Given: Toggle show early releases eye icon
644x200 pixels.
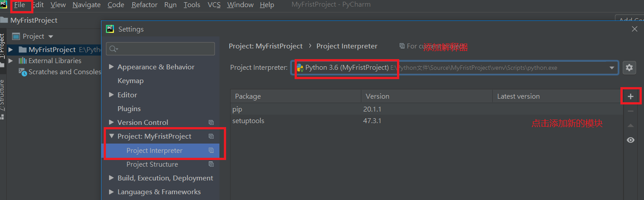Looking at the screenshot, I should click(630, 140).
